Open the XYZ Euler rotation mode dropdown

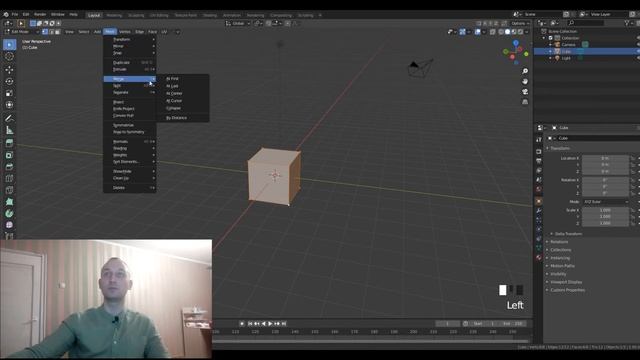click(x=606, y=202)
